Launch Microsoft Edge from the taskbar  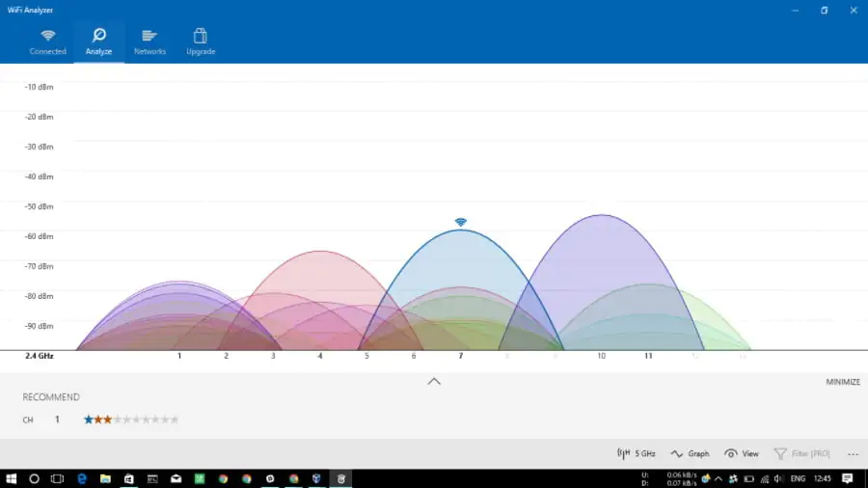(x=82, y=478)
